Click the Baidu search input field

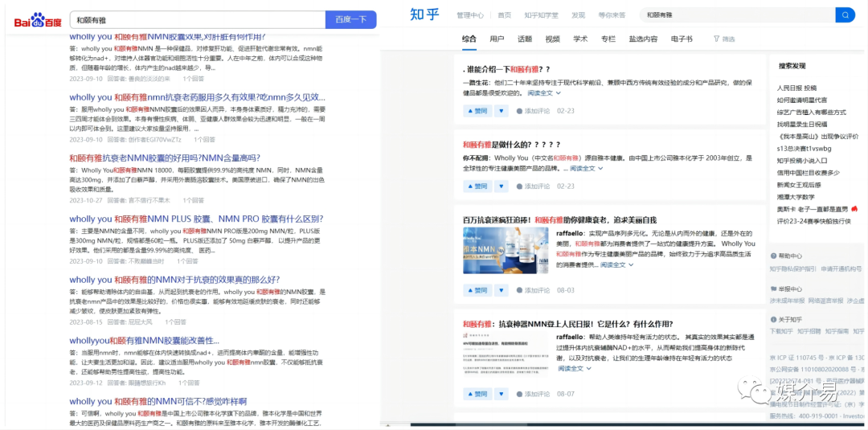(x=197, y=19)
